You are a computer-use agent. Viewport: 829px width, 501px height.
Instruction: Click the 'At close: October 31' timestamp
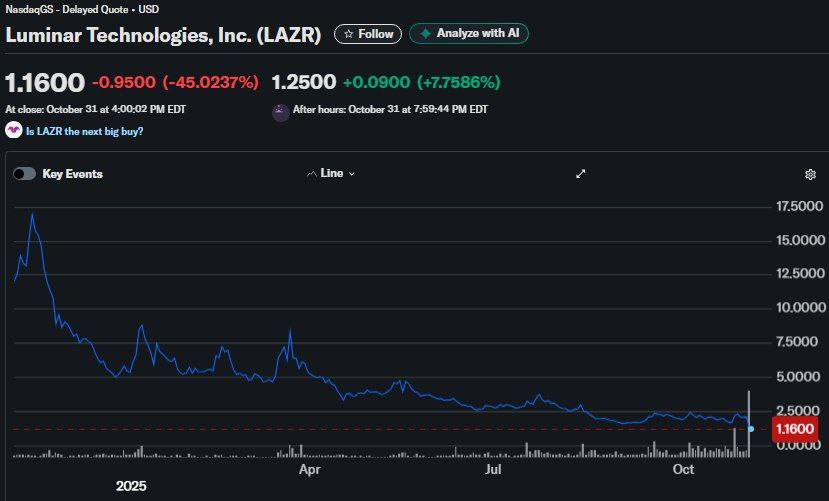pyautogui.click(x=96, y=109)
